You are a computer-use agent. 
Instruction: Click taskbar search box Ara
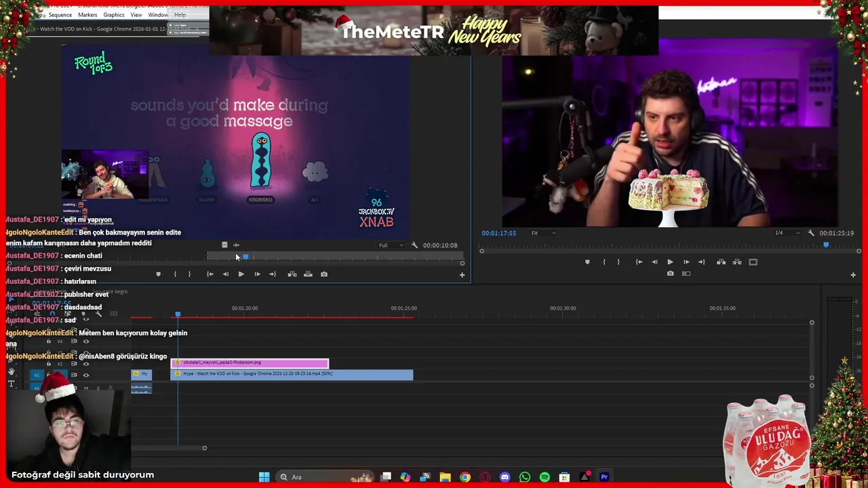(326, 477)
